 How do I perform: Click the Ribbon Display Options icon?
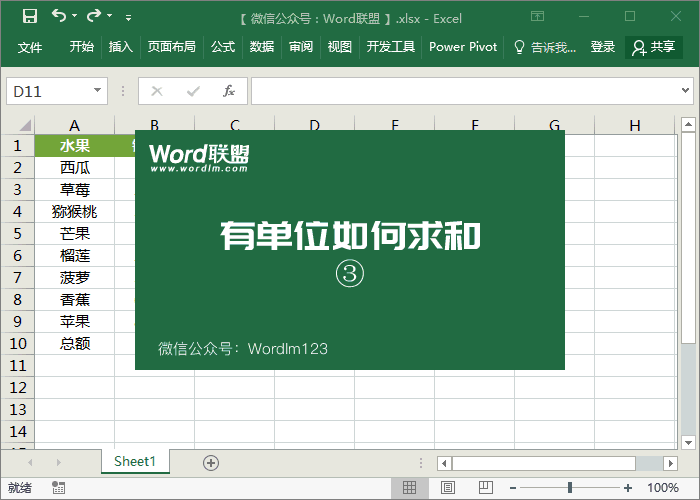538,17
